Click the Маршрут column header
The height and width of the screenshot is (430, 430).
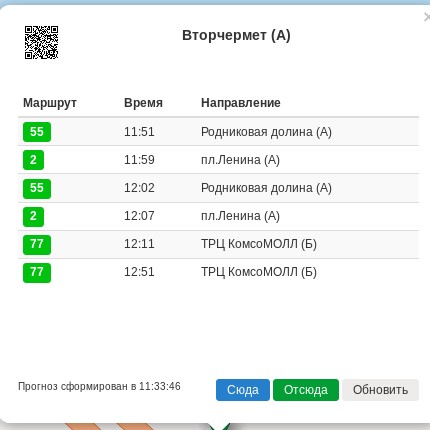pyautogui.click(x=50, y=103)
